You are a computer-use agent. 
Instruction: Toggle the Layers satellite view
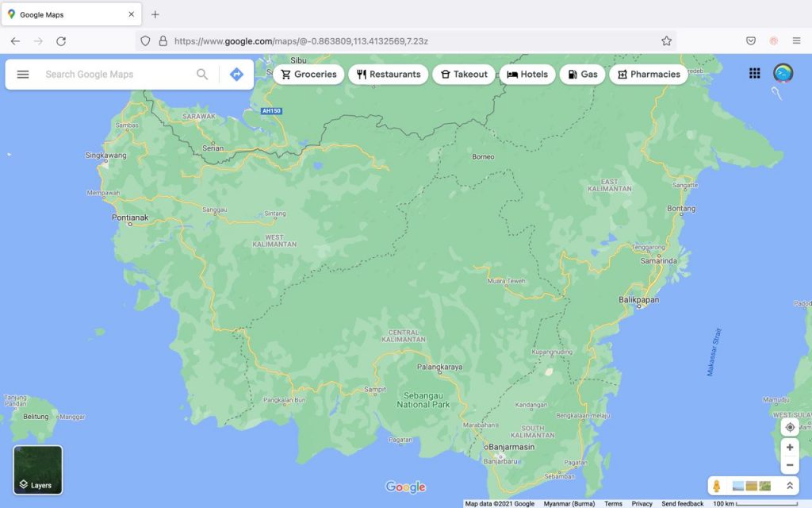coord(37,470)
